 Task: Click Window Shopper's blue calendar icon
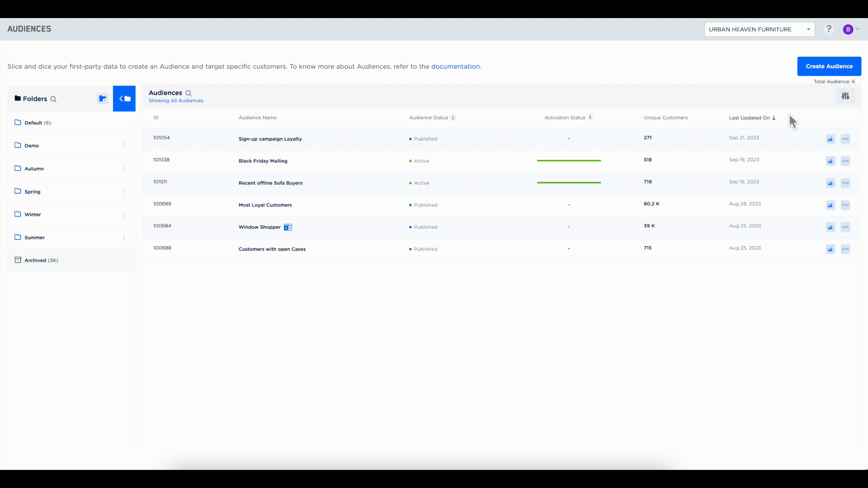pos(288,227)
